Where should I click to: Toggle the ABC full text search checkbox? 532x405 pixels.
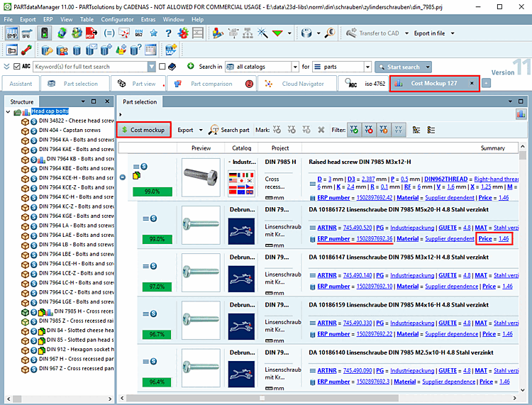[16, 67]
